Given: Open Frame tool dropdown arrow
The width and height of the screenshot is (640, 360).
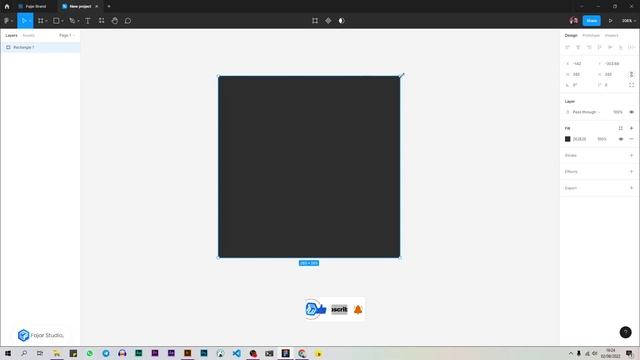Looking at the screenshot, I should coord(46,21).
